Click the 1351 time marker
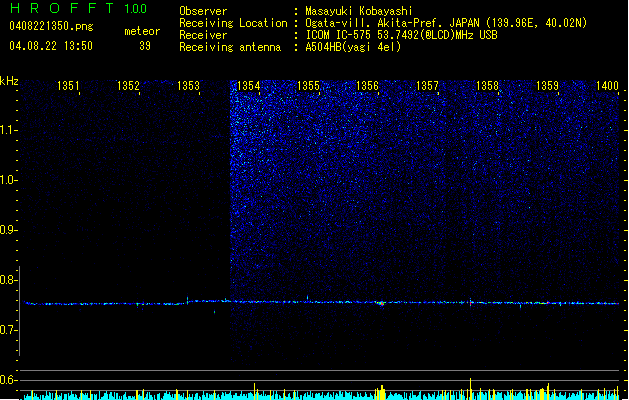Viewport: 629px width, 400px height. (x=68, y=85)
